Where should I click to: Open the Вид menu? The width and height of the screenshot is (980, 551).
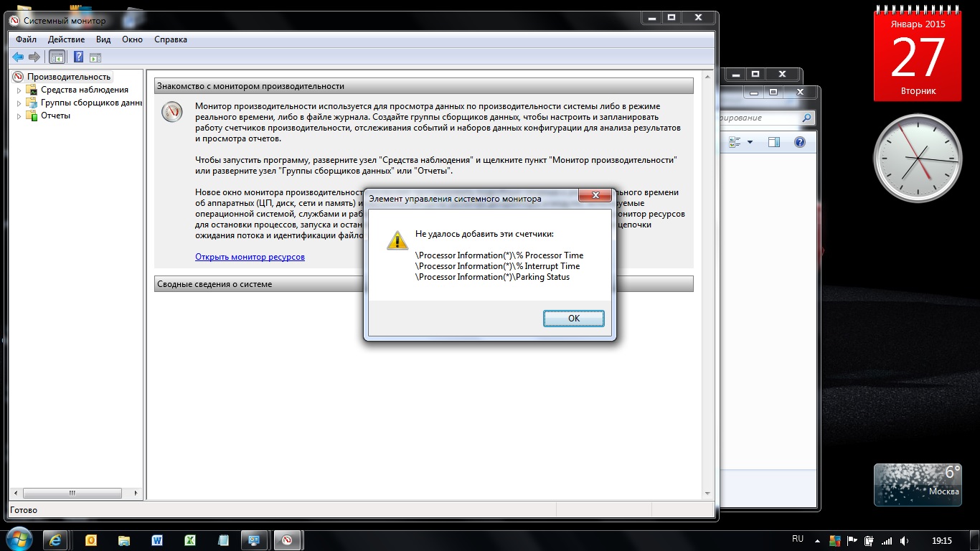coord(103,39)
